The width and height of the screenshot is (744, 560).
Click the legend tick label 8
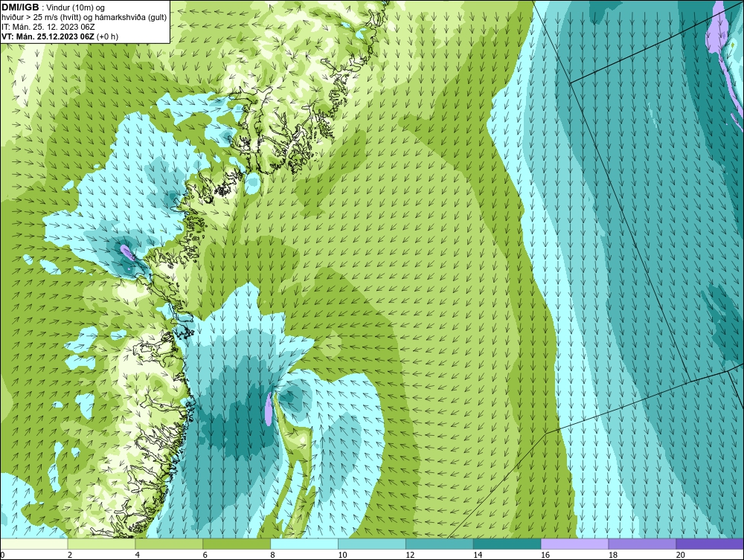pos(272,555)
